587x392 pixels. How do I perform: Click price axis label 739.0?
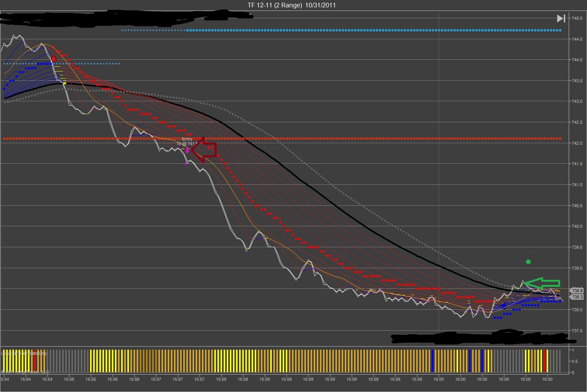tap(577, 268)
